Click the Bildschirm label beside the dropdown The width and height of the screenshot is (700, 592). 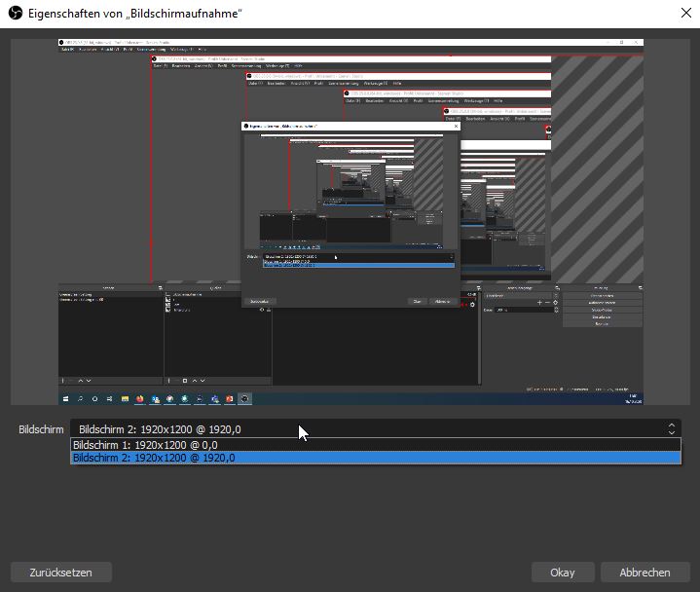[41, 429]
